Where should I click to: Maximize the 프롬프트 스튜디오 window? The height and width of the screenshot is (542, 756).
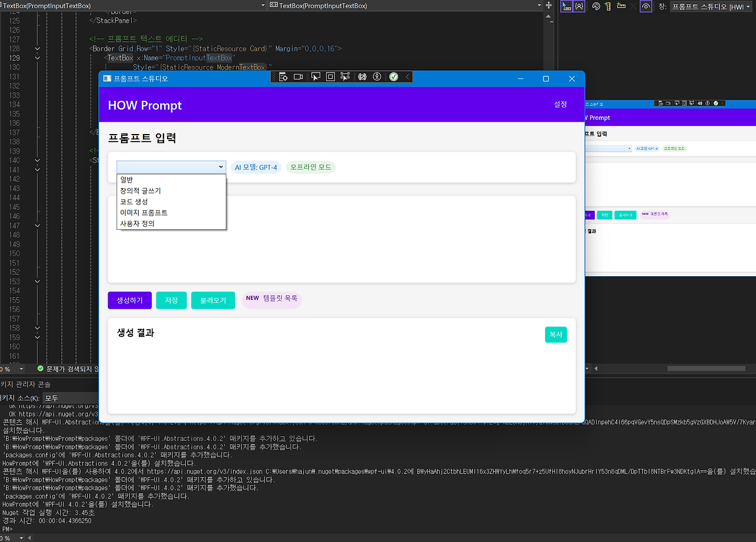[x=546, y=79]
